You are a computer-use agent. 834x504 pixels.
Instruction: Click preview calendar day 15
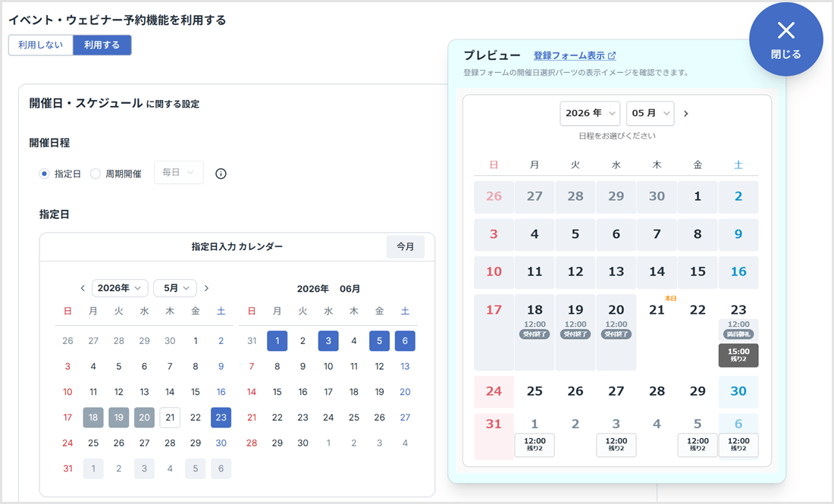click(x=698, y=271)
